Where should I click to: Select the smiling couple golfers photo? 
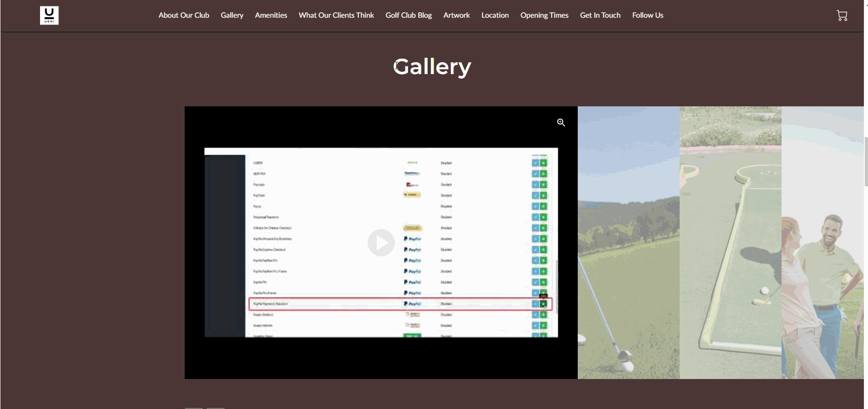click(x=823, y=243)
